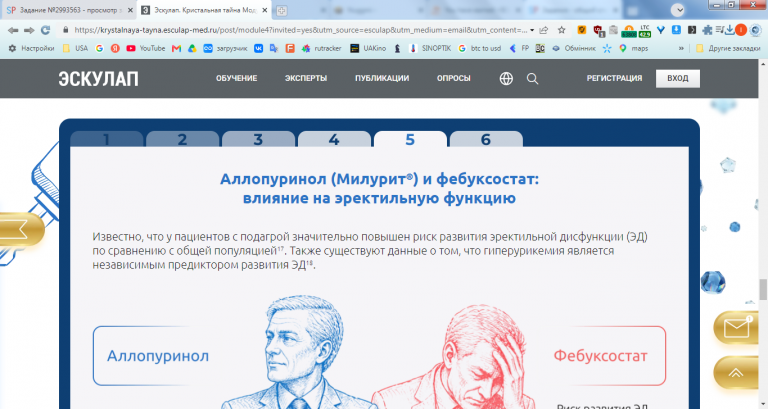Click the globe language icon in site header
Image resolution: width=768 pixels, height=409 pixels.
point(506,78)
